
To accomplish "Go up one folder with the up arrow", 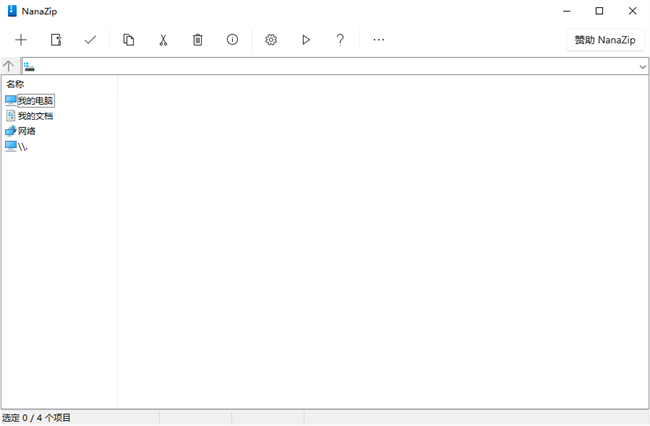I will pyautogui.click(x=9, y=66).
